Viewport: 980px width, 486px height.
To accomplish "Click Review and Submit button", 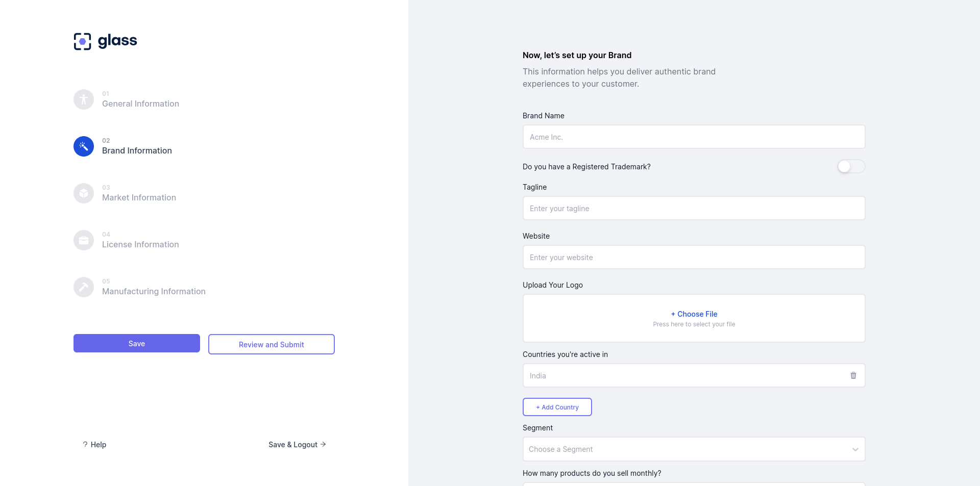I will coord(271,344).
